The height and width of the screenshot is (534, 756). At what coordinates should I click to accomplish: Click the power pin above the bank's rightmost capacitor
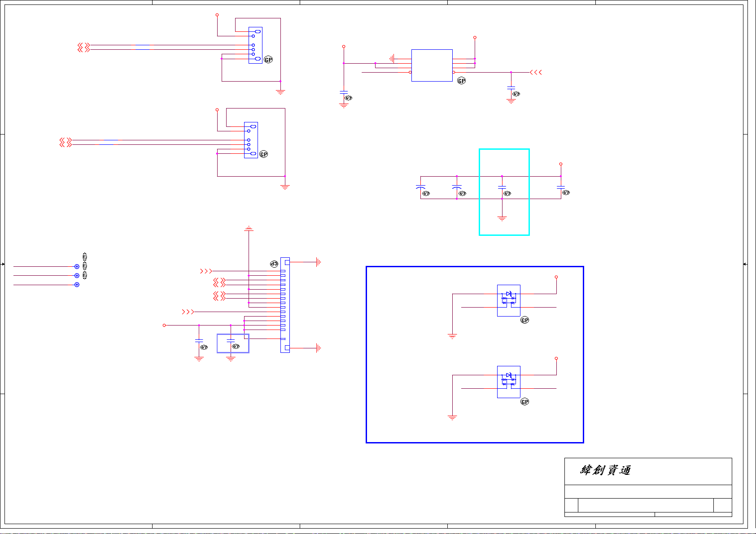tap(561, 164)
